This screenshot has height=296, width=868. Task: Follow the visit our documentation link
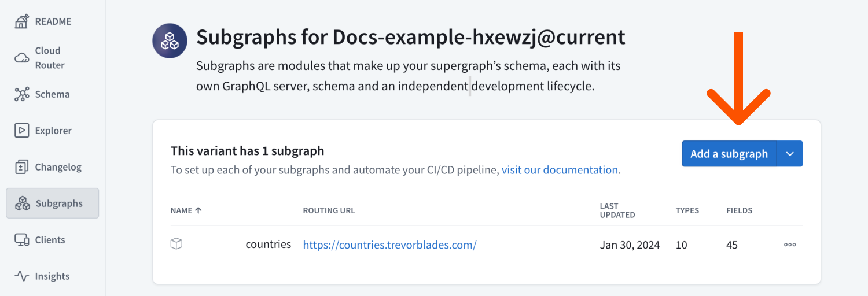click(x=560, y=170)
